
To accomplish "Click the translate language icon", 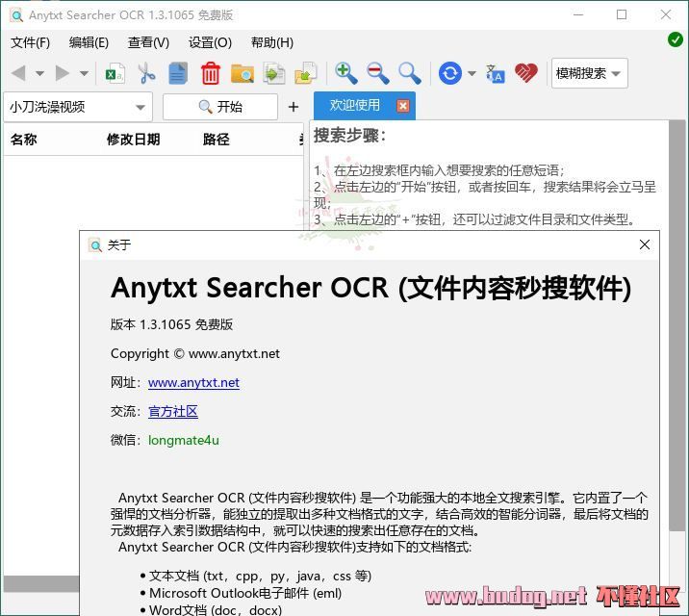I will (x=496, y=73).
